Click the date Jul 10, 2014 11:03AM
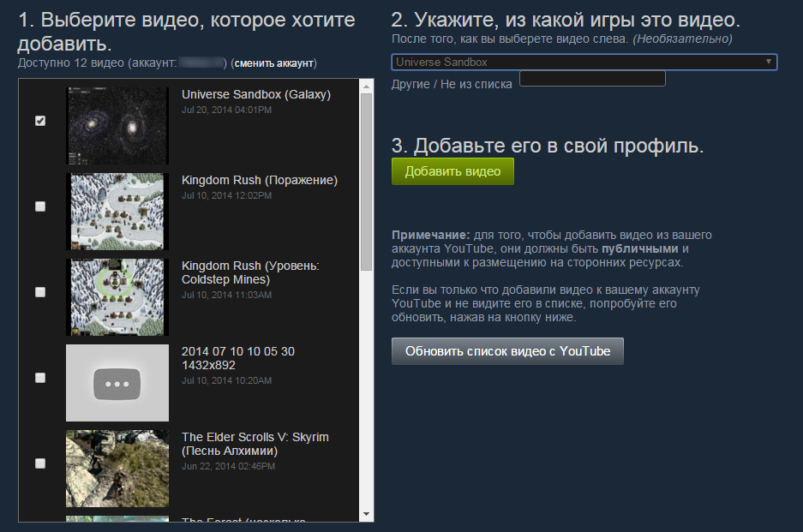The height and width of the screenshot is (532, 803). (x=227, y=295)
